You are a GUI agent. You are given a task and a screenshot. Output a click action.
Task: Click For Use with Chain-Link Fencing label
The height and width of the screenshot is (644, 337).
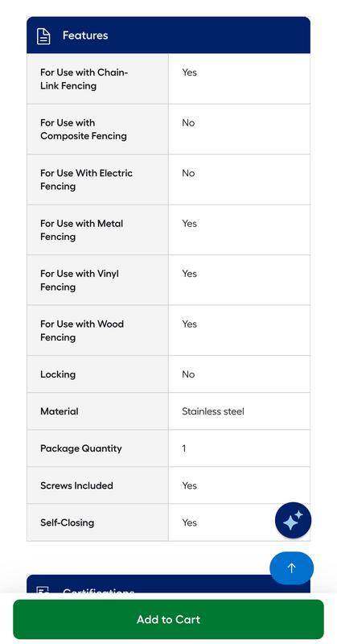[x=84, y=79]
